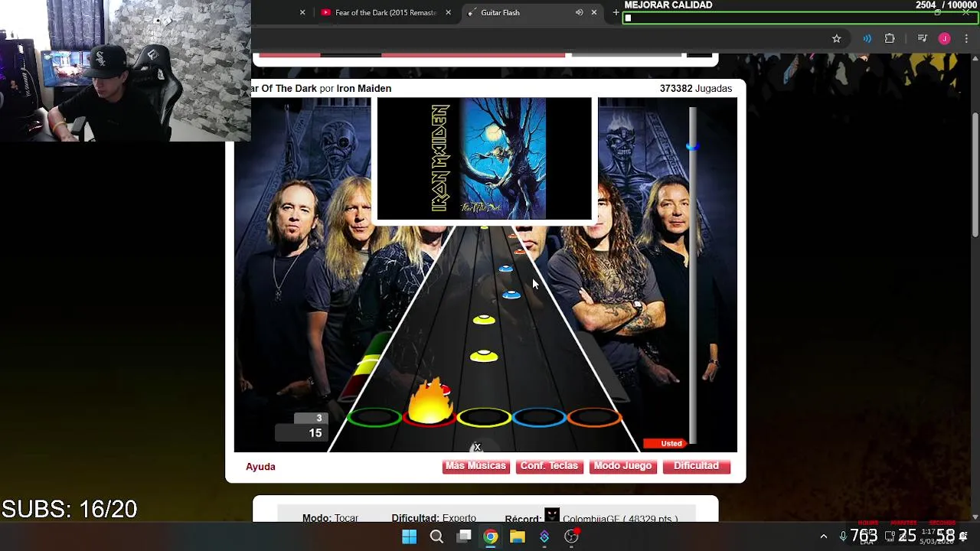
Task: Click the score value 15
Action: point(315,433)
